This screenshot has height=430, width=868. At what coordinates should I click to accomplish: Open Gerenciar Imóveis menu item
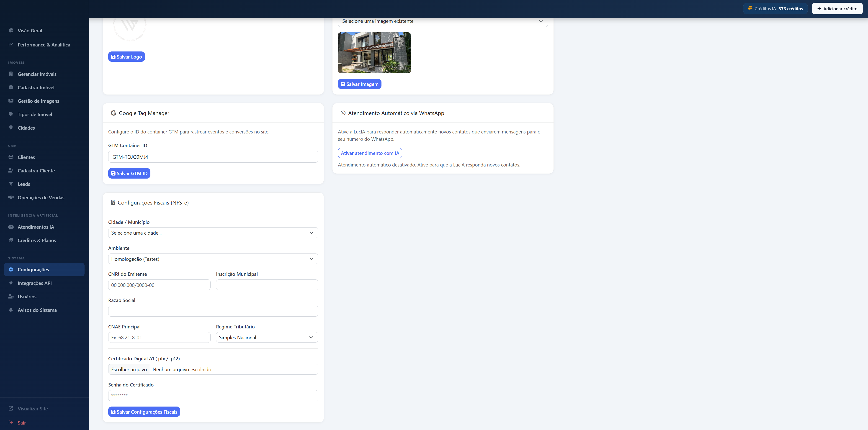[x=37, y=74]
